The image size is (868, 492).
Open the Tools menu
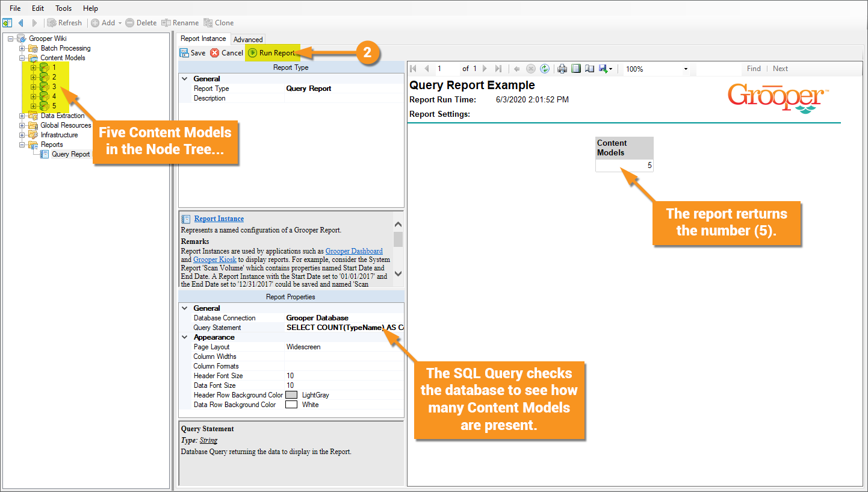[63, 8]
